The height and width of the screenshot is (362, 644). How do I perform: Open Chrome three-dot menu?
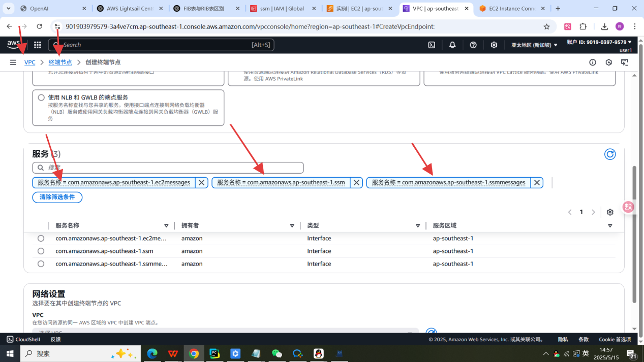click(x=635, y=26)
